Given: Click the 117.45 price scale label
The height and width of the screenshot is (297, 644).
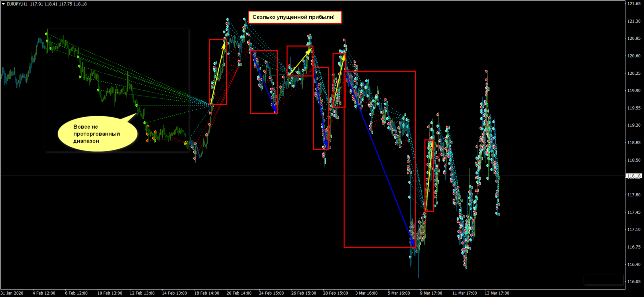Looking at the screenshot, I should point(634,212).
